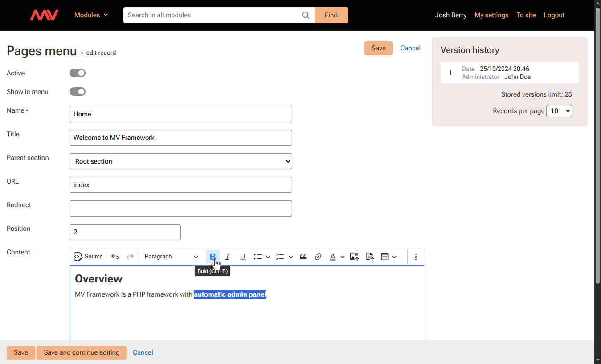Insert a table in the content
The image size is (601, 364).
coord(385,257)
